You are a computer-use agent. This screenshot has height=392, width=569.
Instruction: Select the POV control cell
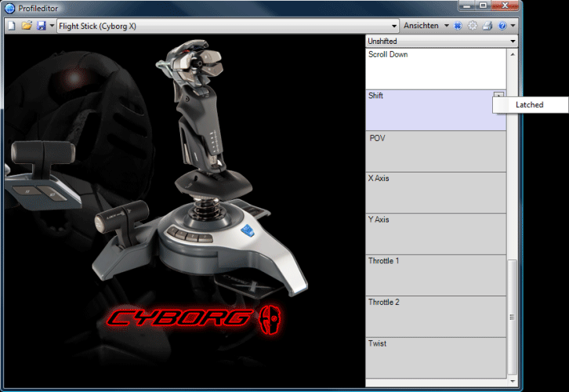coord(436,151)
